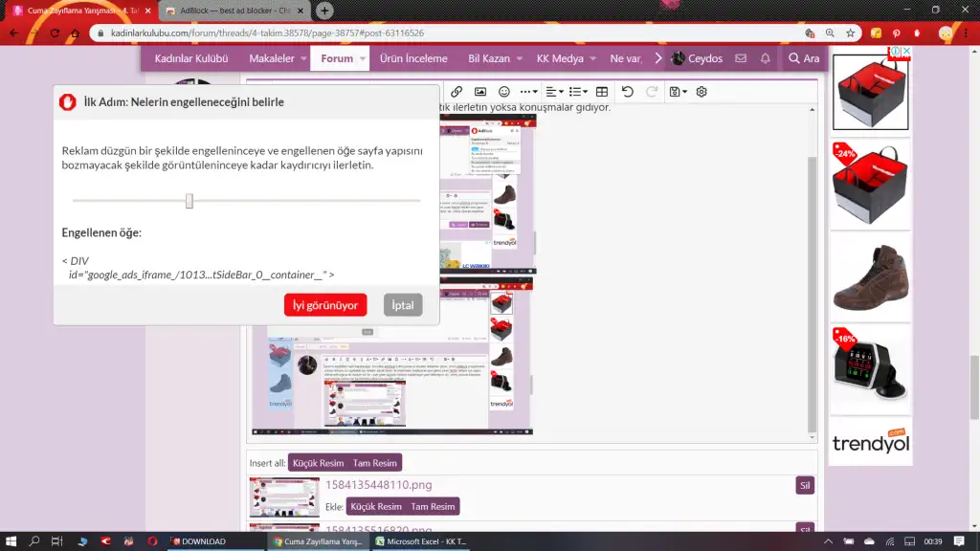
Task: Click the insert link icon in editor
Action: pos(457,92)
